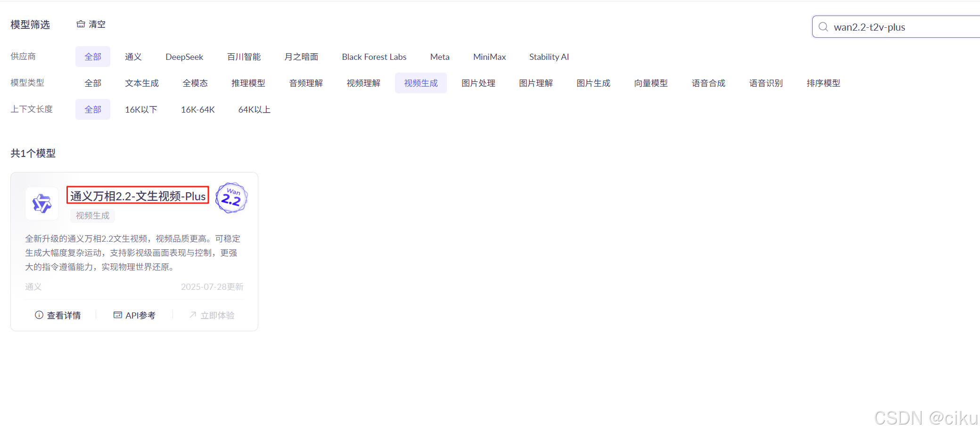The image size is (980, 434).
Task: Select 全部 in the 上下文长度 row
Action: coord(93,109)
